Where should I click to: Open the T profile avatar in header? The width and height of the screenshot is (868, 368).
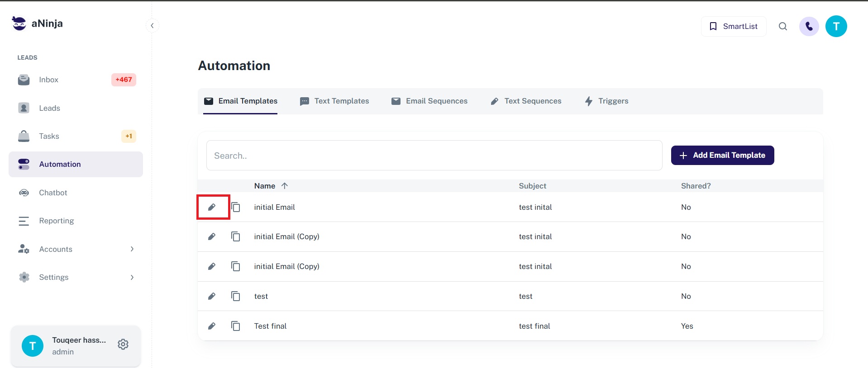coord(836,27)
